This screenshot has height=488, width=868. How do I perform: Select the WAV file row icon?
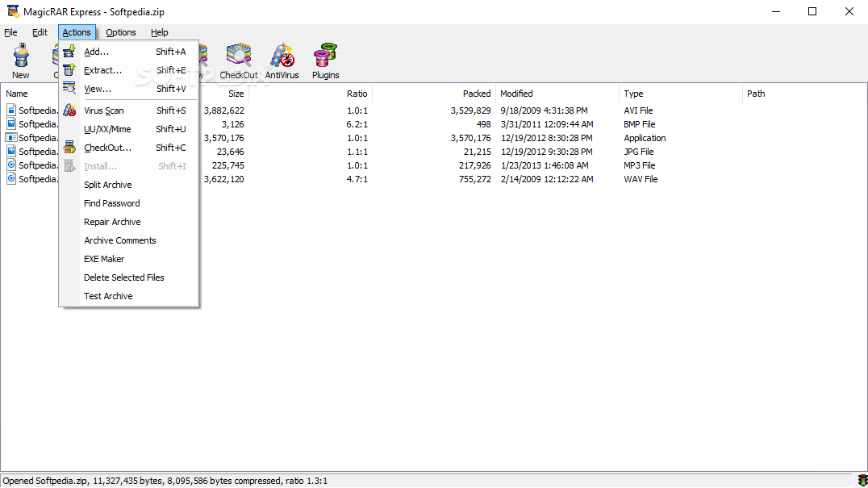(11, 179)
